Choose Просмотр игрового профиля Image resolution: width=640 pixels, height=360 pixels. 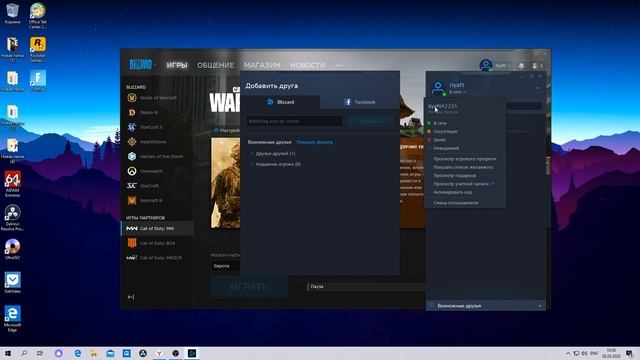(465, 159)
